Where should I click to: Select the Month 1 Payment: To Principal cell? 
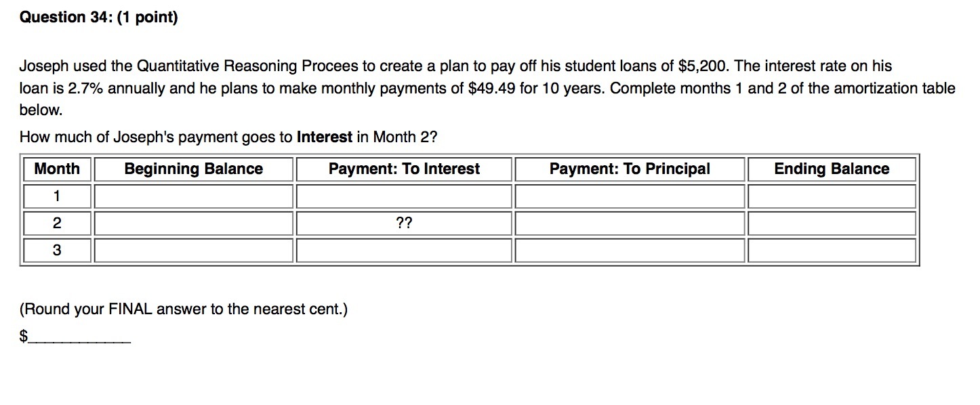pyautogui.click(x=630, y=196)
